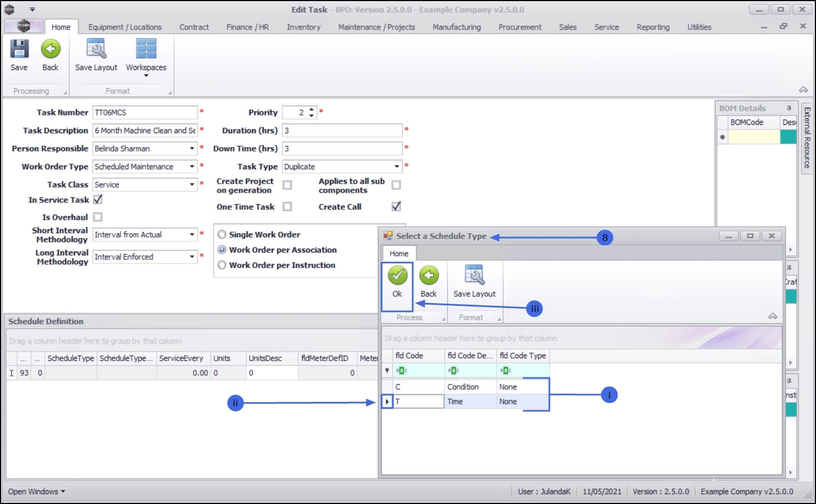816x504 pixels.
Task: Select Single Work Order radio button
Action: (222, 234)
